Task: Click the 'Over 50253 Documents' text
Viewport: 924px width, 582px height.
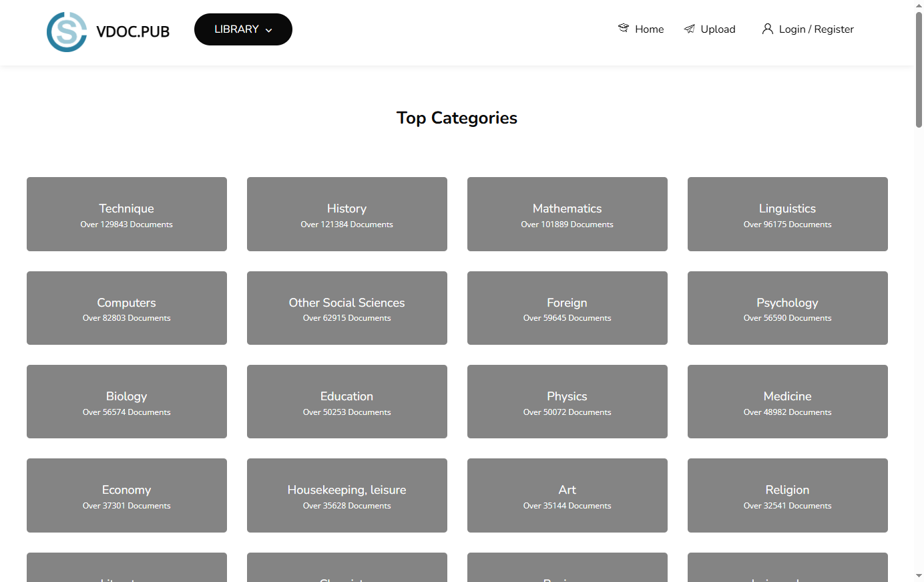Action: (347, 412)
